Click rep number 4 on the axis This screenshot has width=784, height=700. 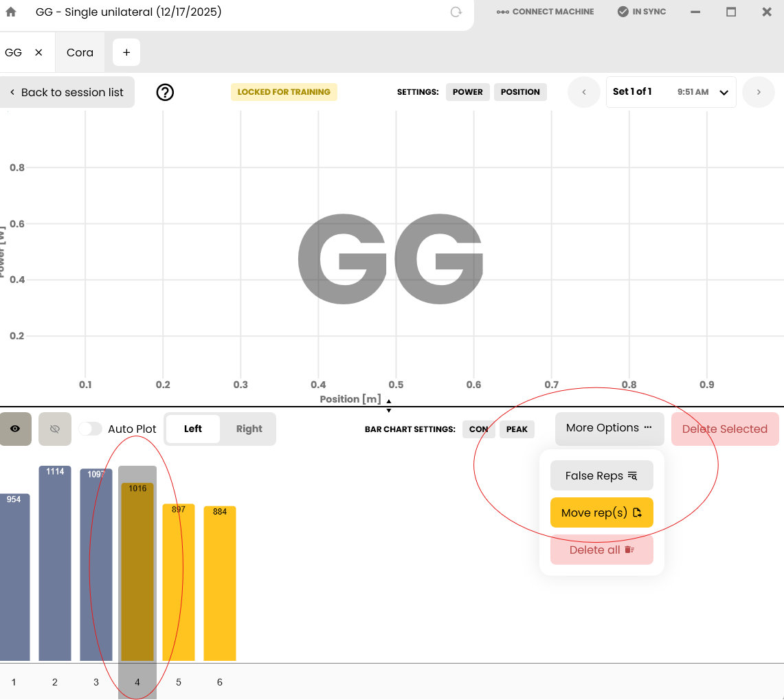coord(137,682)
